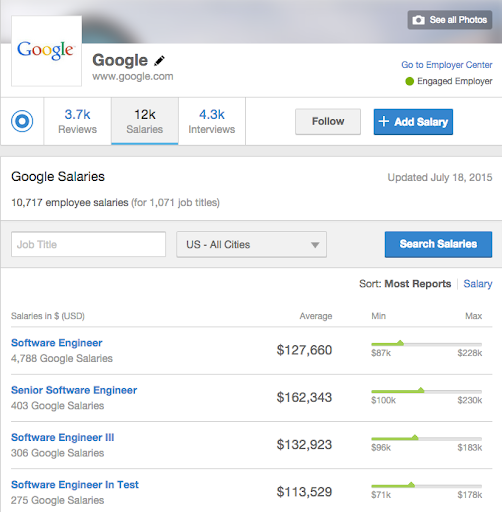502x512 pixels.
Task: Open the Senior Software Engineer link
Action: pos(74,390)
